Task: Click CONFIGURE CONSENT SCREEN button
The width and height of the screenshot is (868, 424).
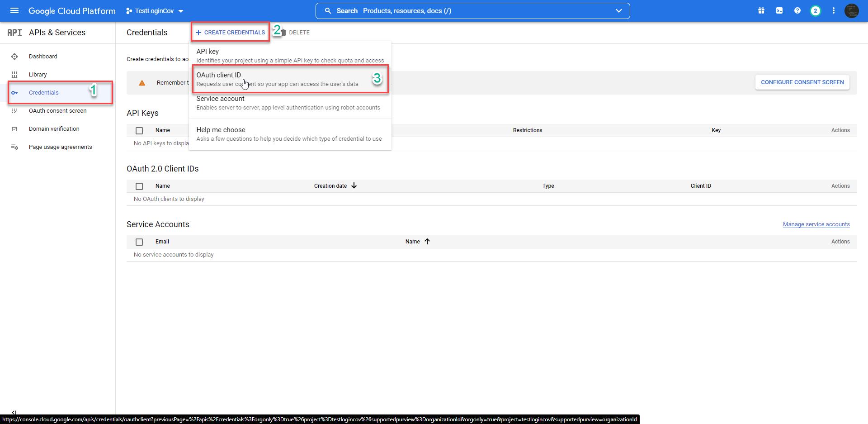Action: [x=802, y=82]
